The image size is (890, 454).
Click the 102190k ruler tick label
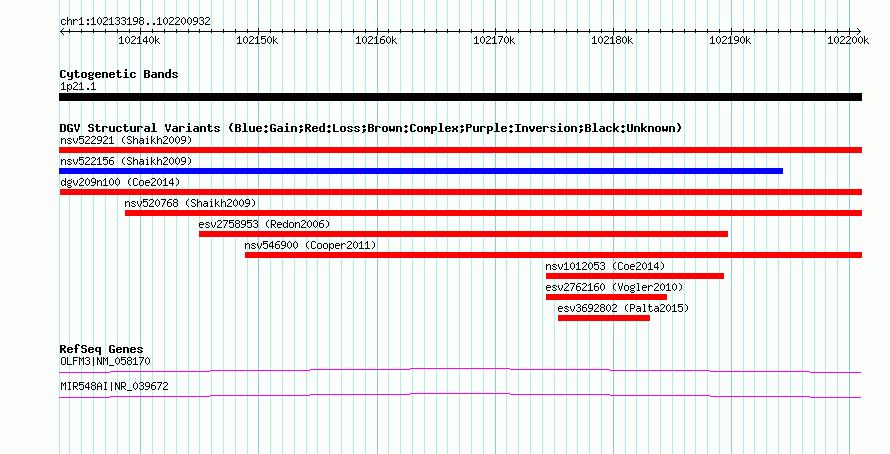pyautogui.click(x=730, y=40)
